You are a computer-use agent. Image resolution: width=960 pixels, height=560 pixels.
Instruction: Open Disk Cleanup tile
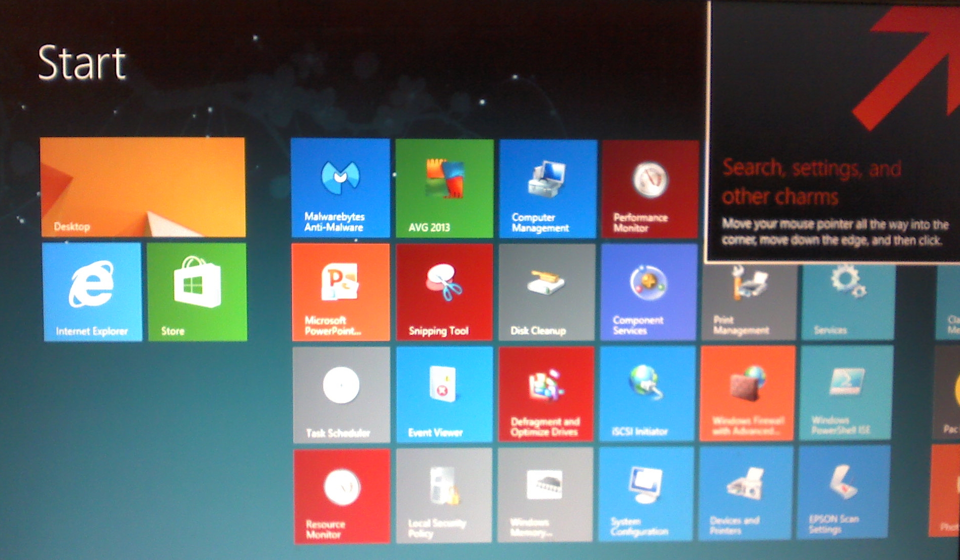coord(547,292)
